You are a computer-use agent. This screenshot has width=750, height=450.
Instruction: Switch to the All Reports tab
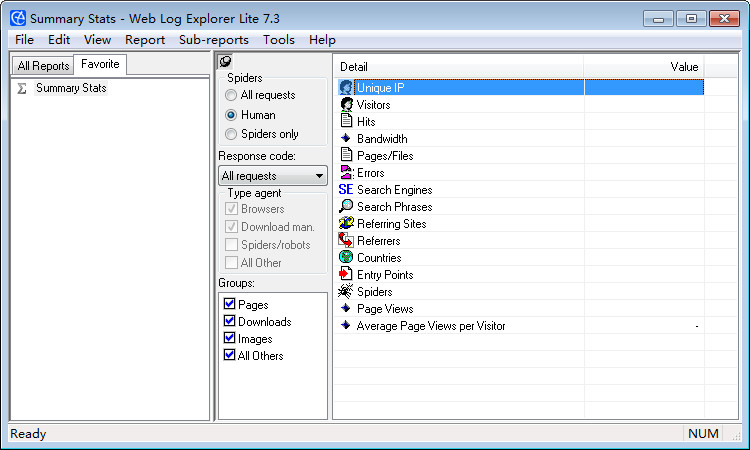click(x=43, y=66)
